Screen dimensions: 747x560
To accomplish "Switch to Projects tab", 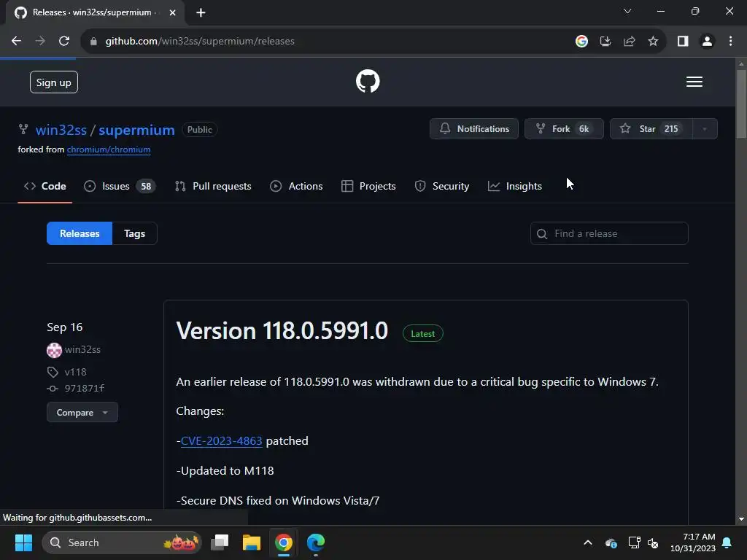I will coord(368,186).
